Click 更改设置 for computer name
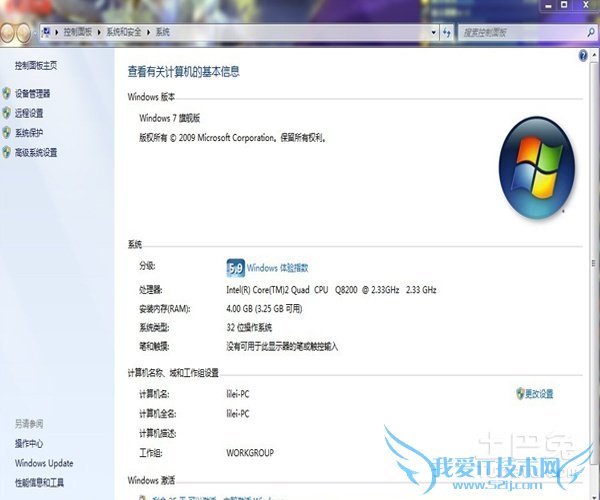The height and width of the screenshot is (500, 600). (x=539, y=394)
